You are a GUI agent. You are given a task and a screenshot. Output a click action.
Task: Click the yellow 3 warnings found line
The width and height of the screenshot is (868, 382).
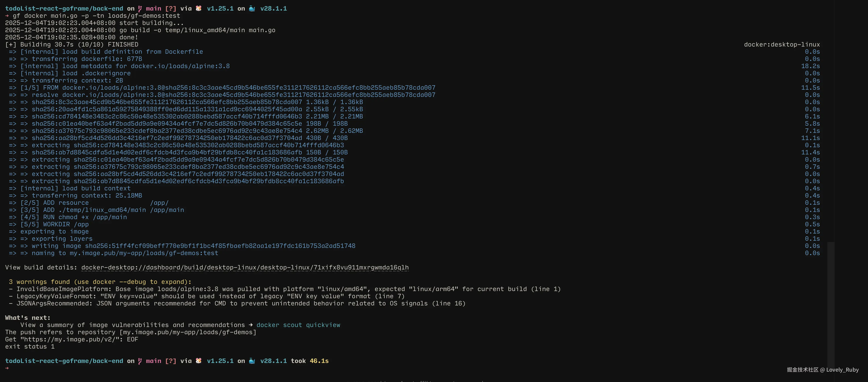tap(100, 282)
